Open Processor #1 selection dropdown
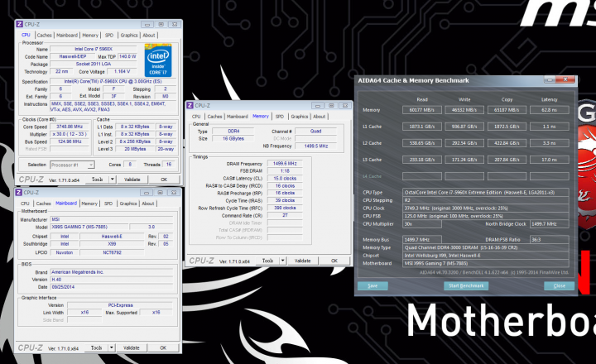The image size is (596, 364). coord(72,165)
